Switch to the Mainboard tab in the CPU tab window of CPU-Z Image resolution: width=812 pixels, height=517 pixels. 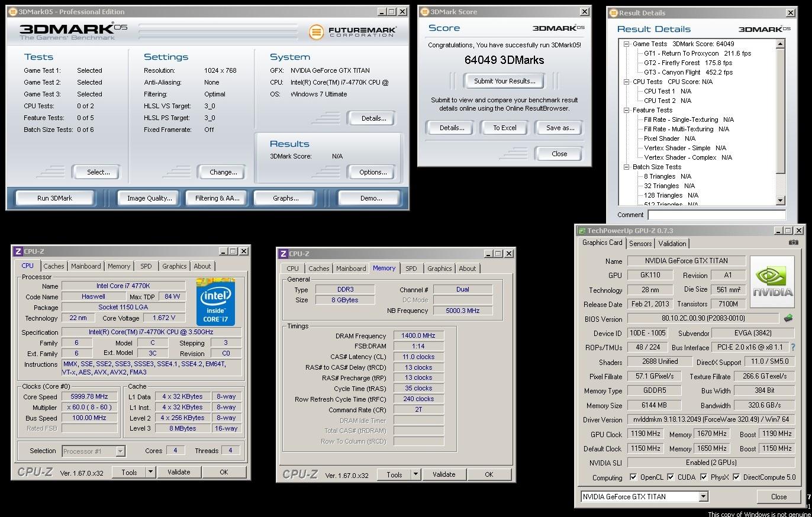click(86, 266)
